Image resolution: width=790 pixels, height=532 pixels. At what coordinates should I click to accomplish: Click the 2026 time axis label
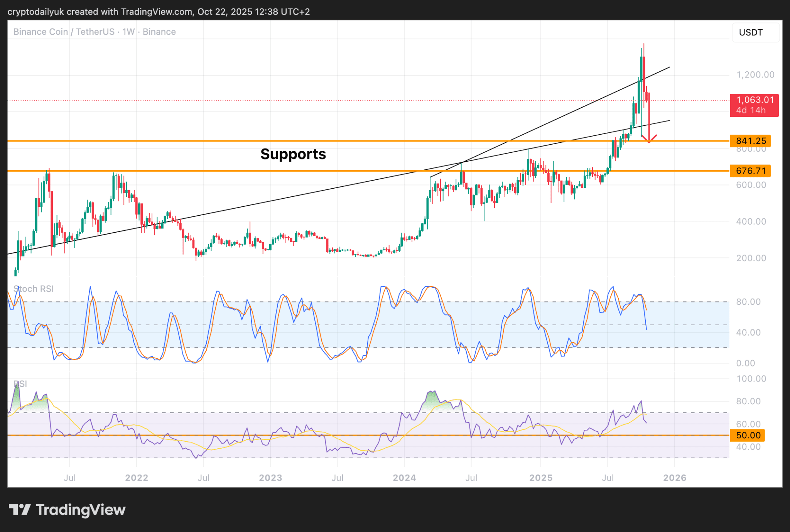[674, 478]
